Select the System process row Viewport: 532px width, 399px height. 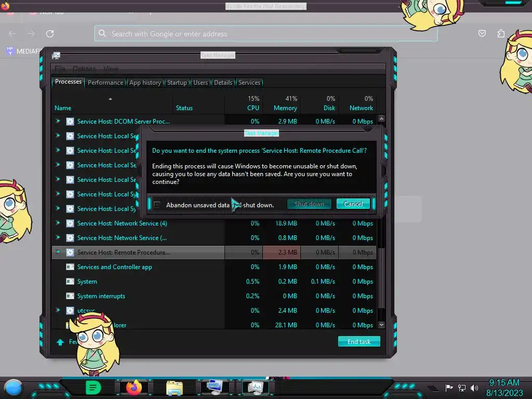coord(214,282)
